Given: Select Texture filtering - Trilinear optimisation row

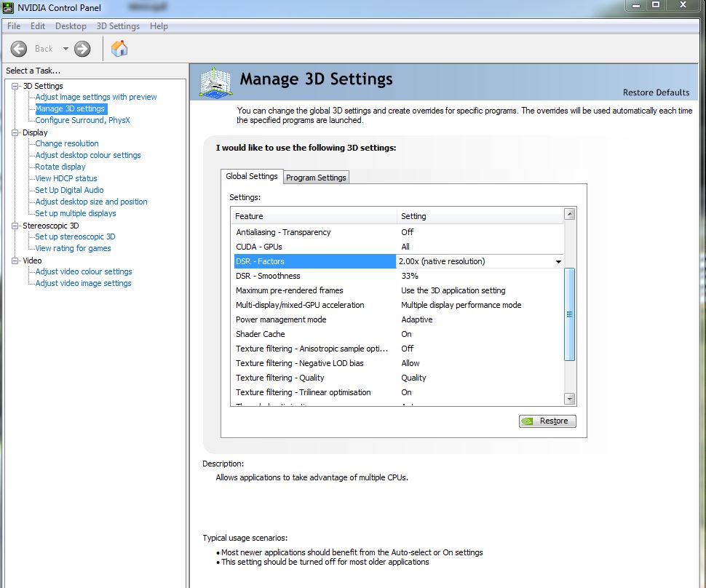Looking at the screenshot, I should point(398,392).
